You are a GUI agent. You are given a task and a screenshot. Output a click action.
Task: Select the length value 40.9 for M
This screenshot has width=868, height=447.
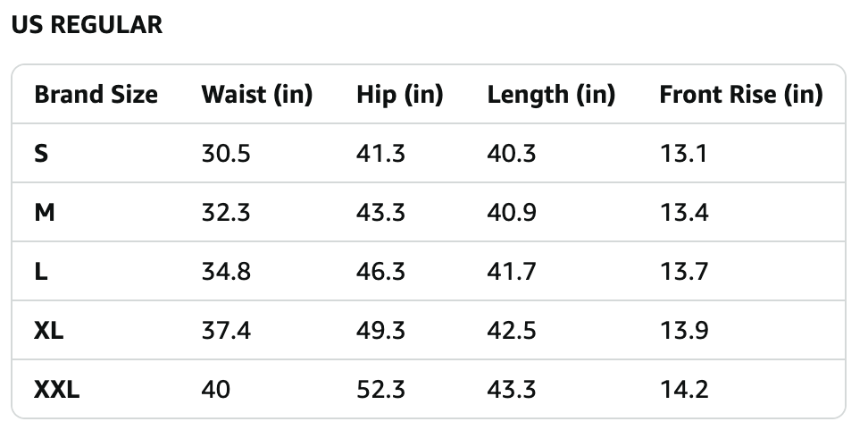512,213
